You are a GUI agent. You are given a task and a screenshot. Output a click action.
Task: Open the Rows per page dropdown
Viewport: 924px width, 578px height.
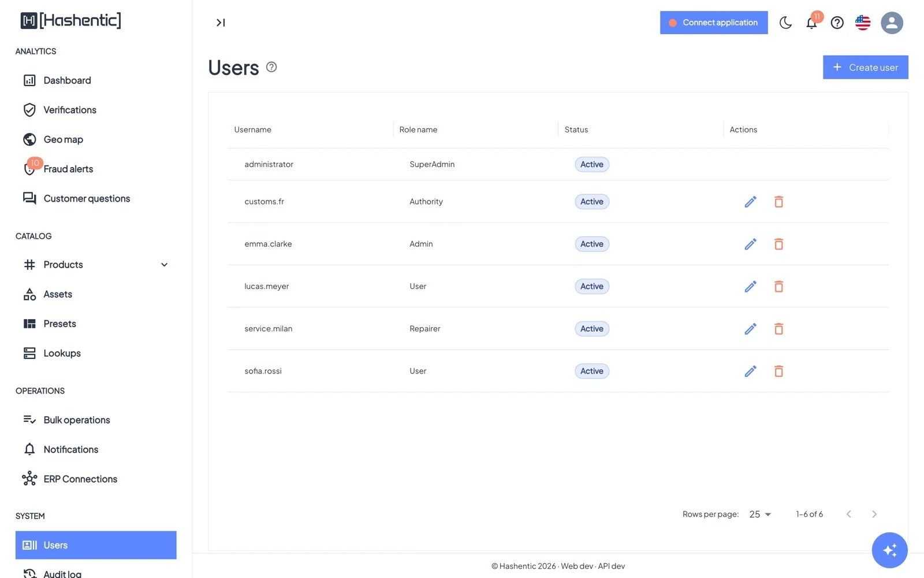coord(760,514)
